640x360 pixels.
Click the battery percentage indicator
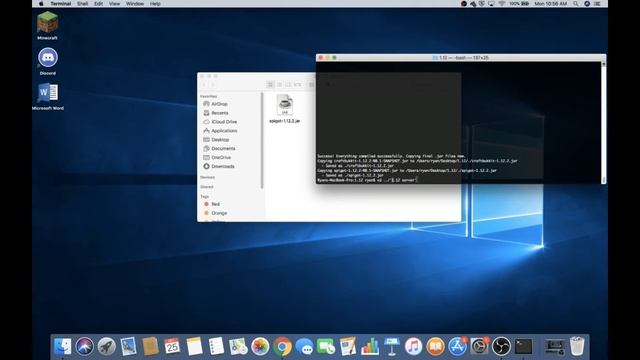click(519, 4)
